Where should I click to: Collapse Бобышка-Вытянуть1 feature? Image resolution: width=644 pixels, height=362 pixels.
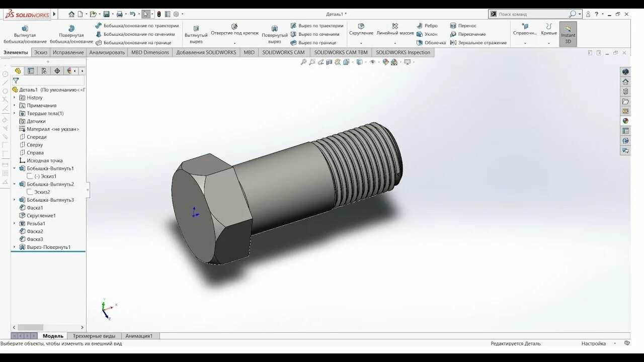(14, 168)
